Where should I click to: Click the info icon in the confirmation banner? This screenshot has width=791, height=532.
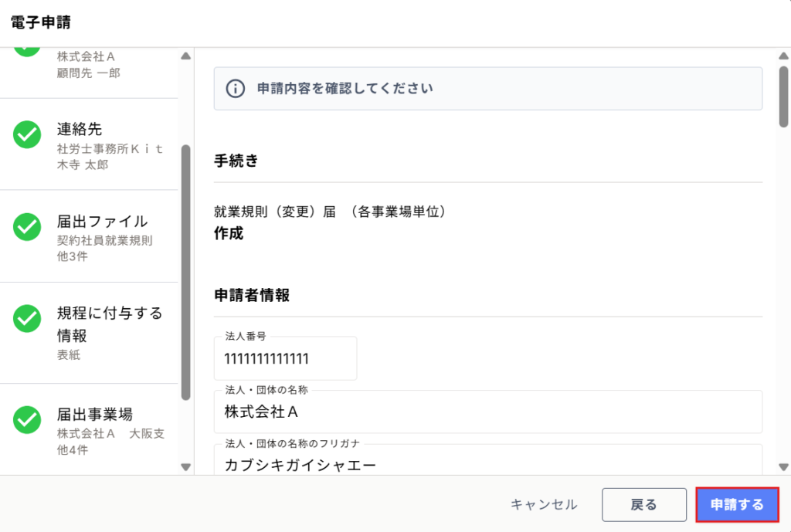235,89
